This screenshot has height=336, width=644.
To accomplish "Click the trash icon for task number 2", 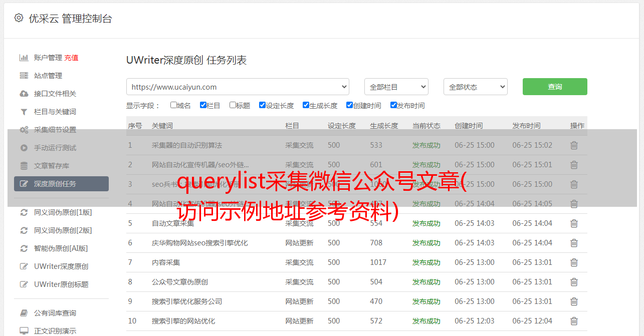I will [x=574, y=165].
